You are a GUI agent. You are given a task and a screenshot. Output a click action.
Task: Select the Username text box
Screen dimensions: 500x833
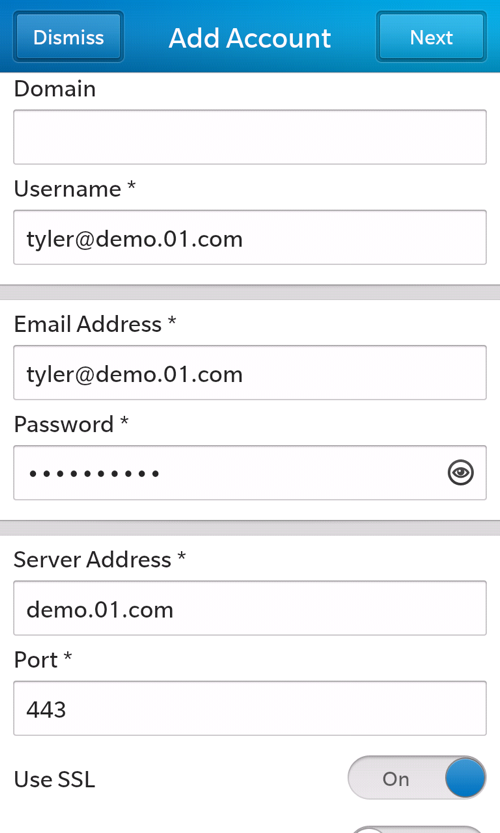pos(250,237)
